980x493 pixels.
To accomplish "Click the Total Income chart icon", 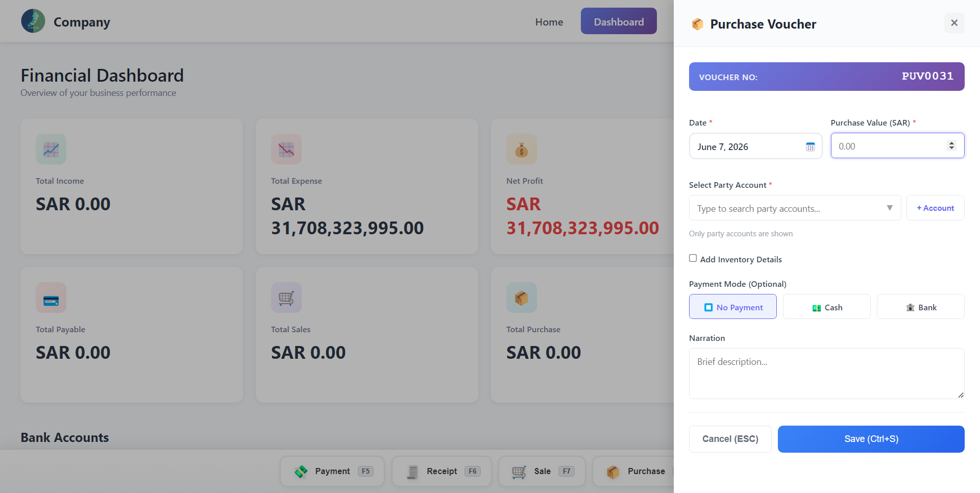I will click(x=51, y=149).
